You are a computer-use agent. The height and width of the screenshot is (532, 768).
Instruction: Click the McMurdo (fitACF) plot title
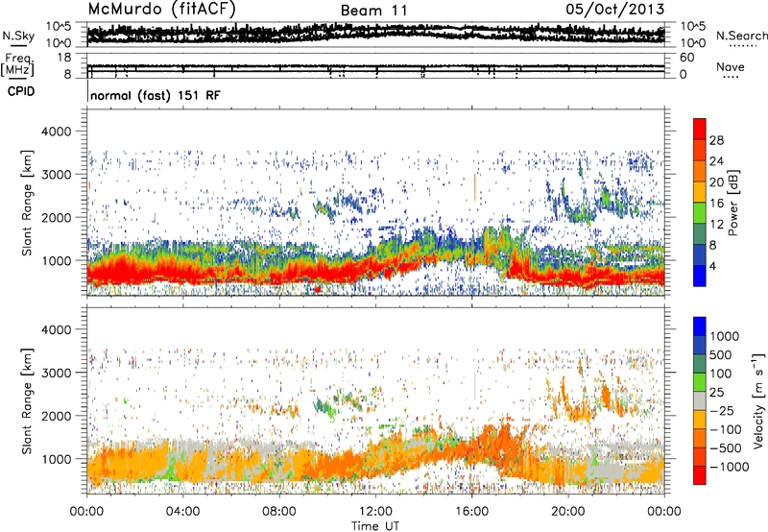click(161, 10)
